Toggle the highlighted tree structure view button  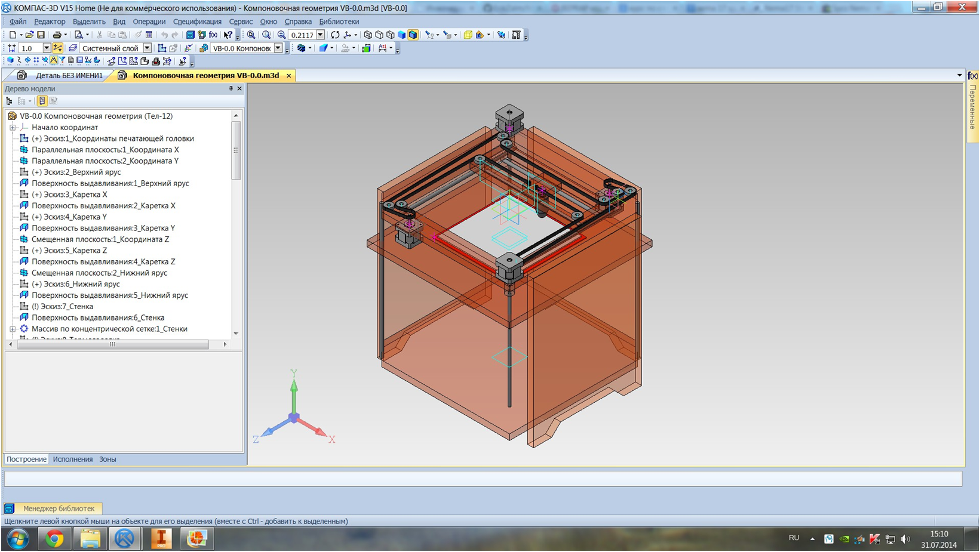point(42,101)
